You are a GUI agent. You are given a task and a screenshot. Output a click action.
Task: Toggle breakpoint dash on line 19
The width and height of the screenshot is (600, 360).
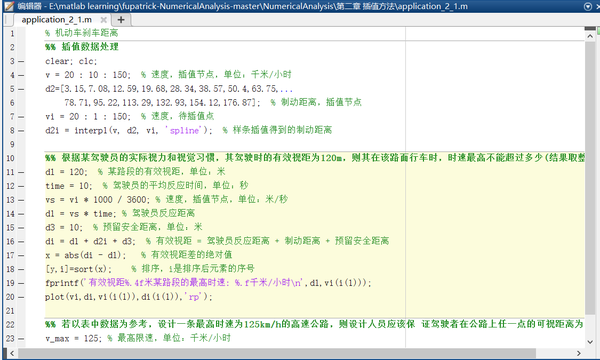21,283
